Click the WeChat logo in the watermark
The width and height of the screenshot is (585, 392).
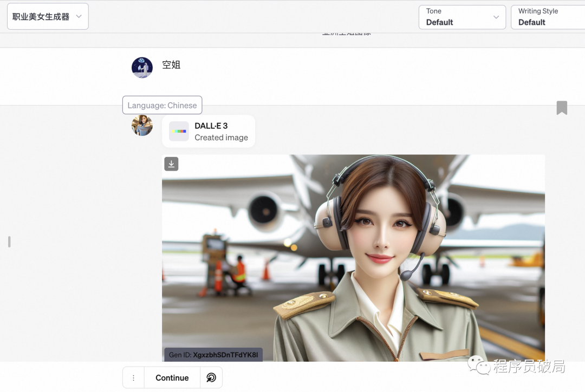478,365
